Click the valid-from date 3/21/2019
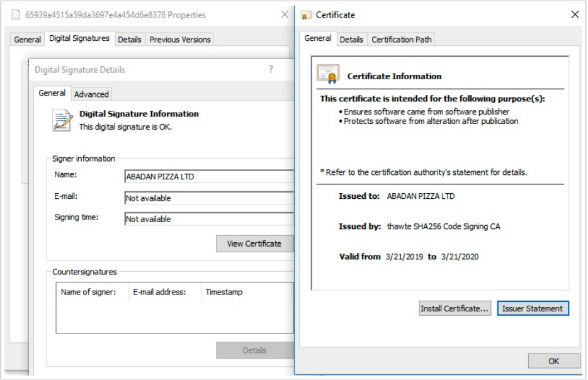Image resolution: width=588 pixels, height=380 pixels. pyautogui.click(x=404, y=257)
